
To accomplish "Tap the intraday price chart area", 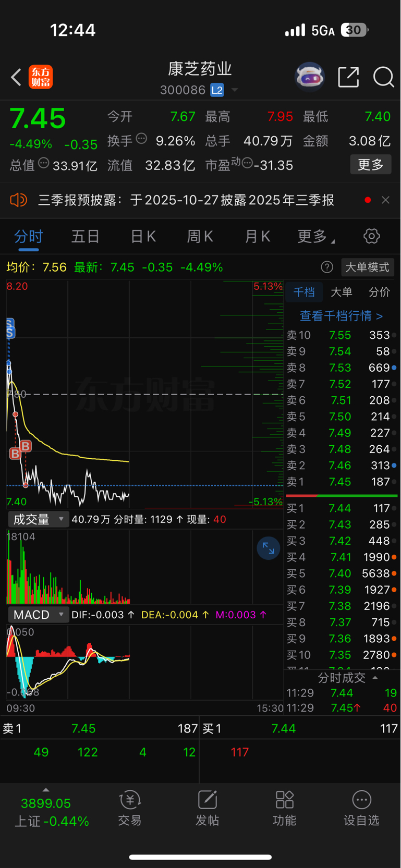I will 145,395.
